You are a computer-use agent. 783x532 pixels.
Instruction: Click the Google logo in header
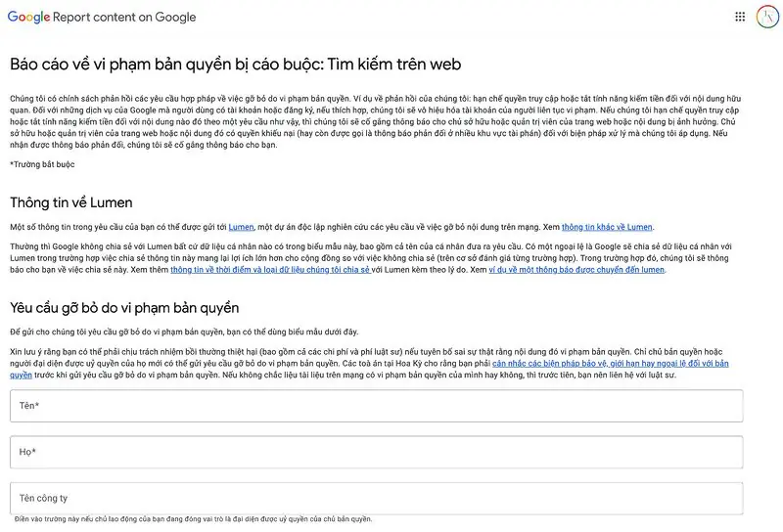(x=28, y=17)
